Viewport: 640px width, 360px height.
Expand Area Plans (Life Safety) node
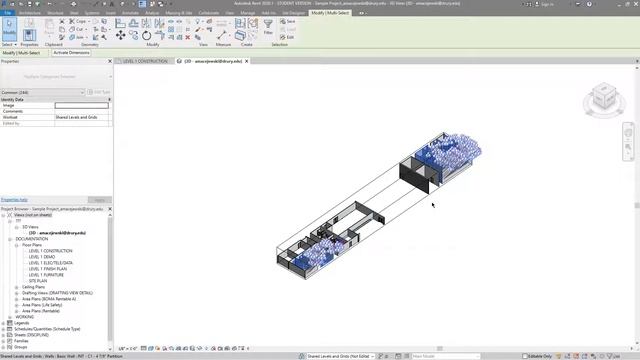(x=17, y=305)
